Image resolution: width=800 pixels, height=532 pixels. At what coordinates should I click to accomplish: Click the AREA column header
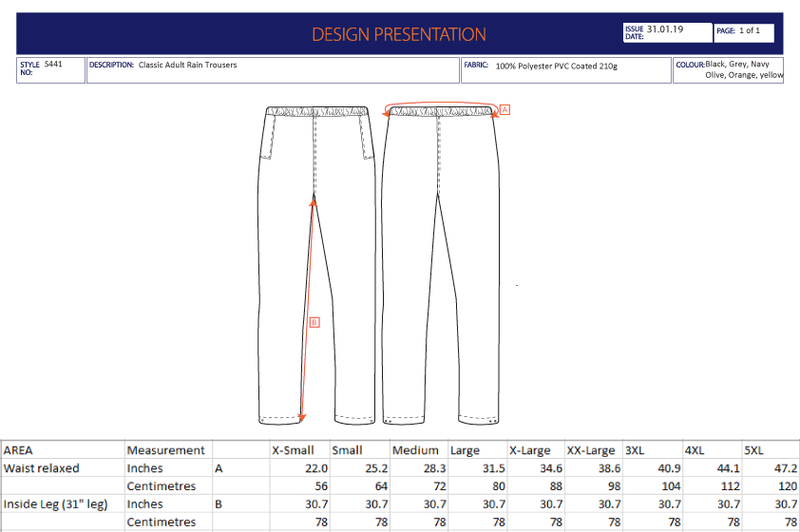click(18, 450)
